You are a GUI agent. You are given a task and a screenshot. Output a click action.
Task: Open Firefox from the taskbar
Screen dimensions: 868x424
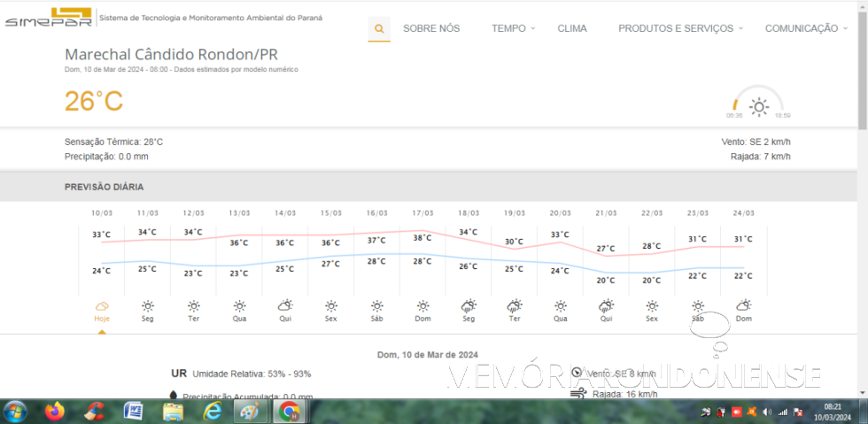click(55, 412)
